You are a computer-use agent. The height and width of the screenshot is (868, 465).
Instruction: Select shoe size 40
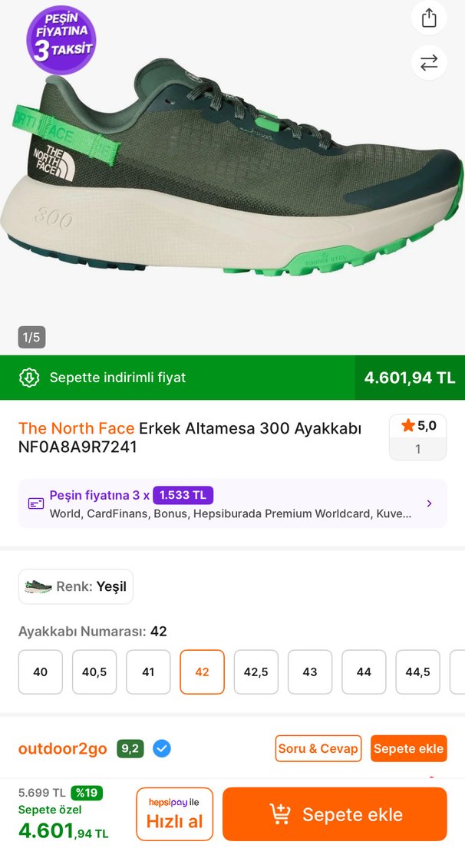[40, 672]
